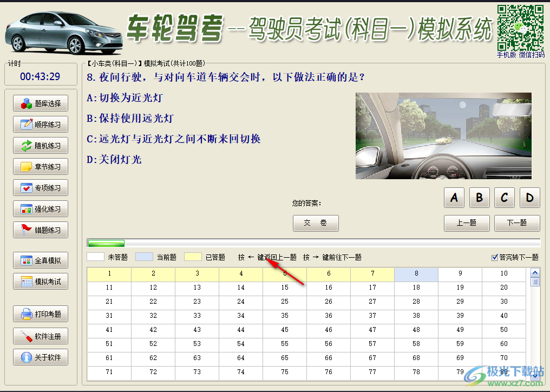Viewport: 550px width, 392px height.
Task: Jump to question 44 cell
Action: click(240, 331)
